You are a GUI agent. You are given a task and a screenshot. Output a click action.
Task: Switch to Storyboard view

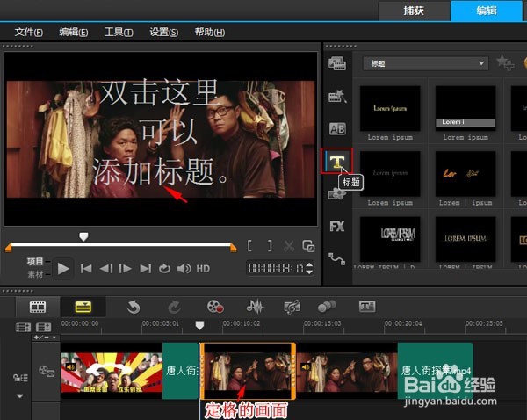38,307
